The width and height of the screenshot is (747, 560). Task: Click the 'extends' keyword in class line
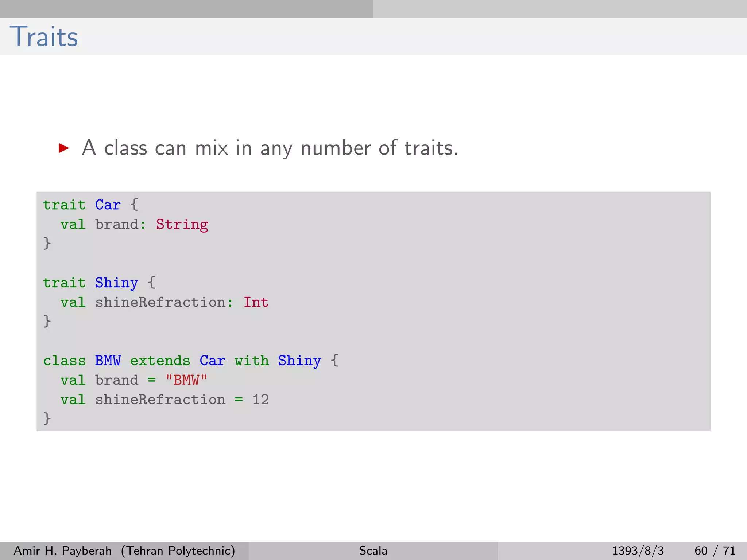click(160, 361)
